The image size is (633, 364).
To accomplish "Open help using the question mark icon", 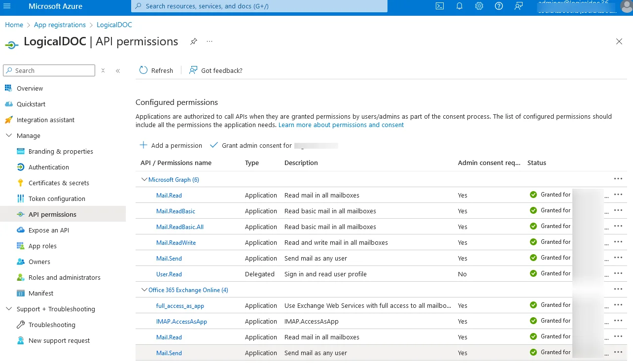I will (498, 6).
